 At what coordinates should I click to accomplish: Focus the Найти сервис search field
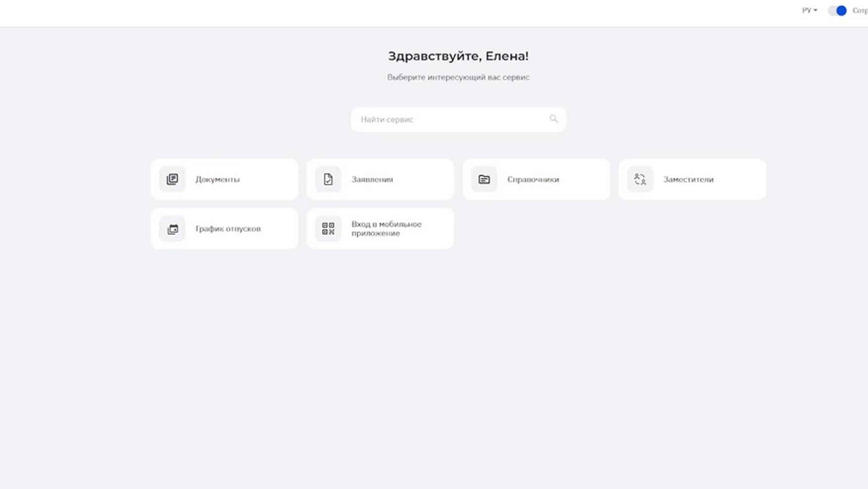click(450, 119)
